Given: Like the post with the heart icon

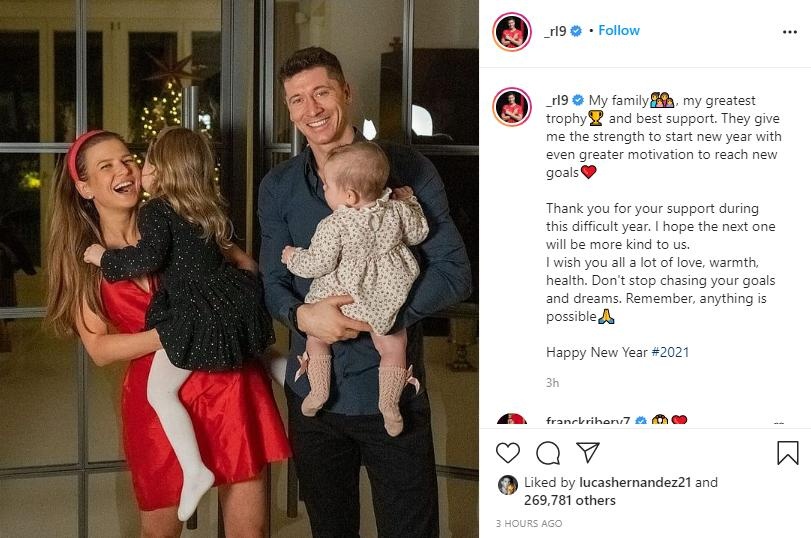Looking at the screenshot, I should point(507,453).
